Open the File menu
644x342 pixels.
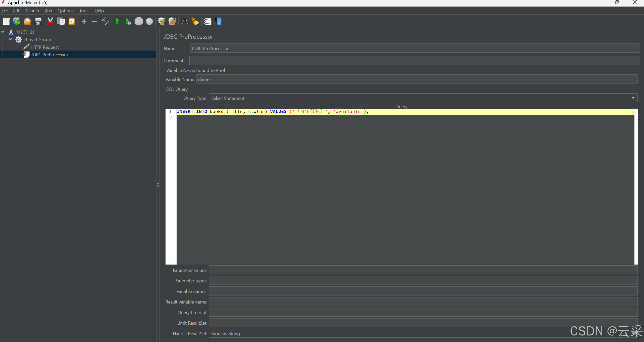pyautogui.click(x=5, y=11)
